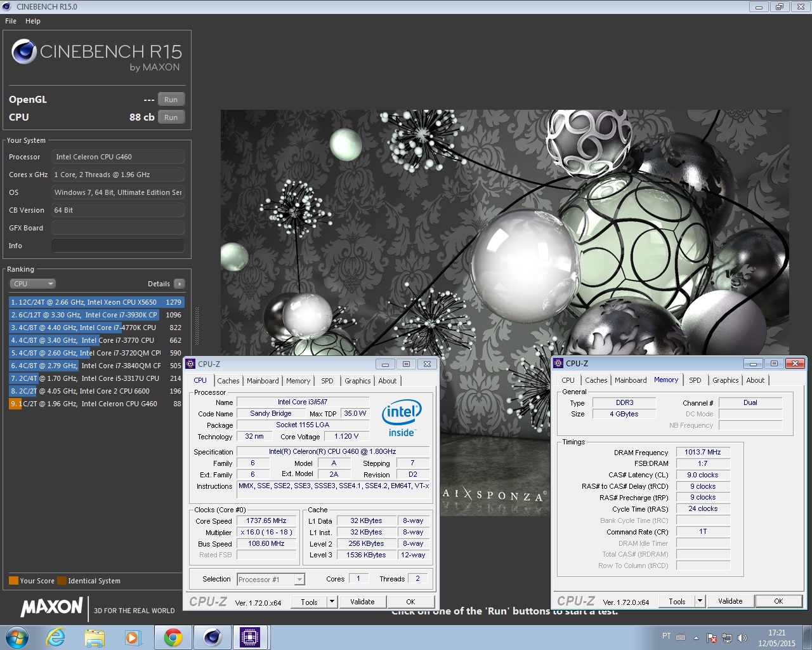This screenshot has height=650, width=812.
Task: Click the Identical System brown swatch
Action: click(62, 581)
